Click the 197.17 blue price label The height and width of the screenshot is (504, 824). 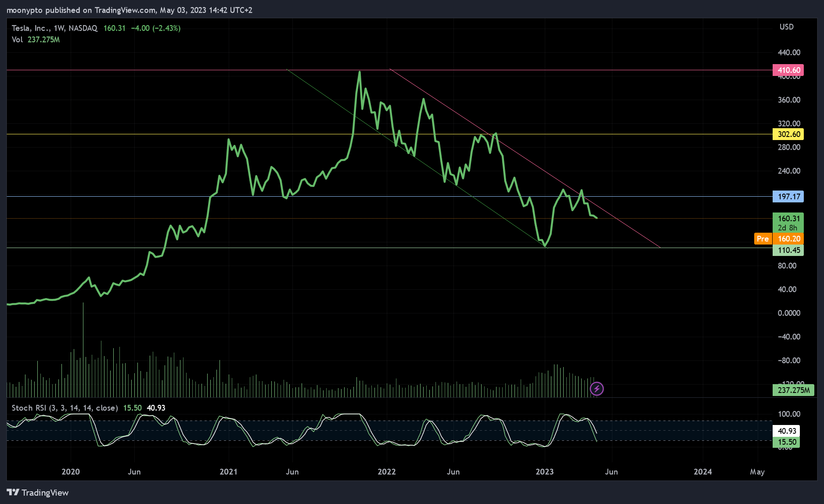click(x=788, y=197)
